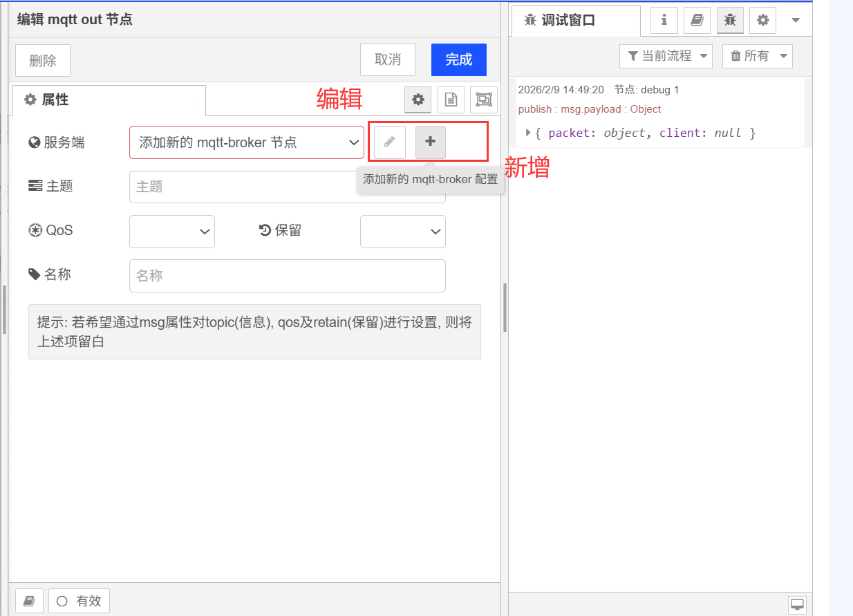Click the 提示 hint text box
This screenshot has height=616, width=853.
(x=254, y=332)
